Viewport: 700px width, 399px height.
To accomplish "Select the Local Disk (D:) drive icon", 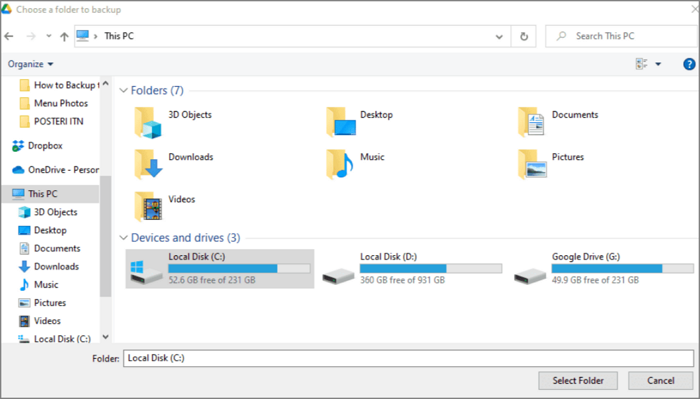I will (338, 276).
